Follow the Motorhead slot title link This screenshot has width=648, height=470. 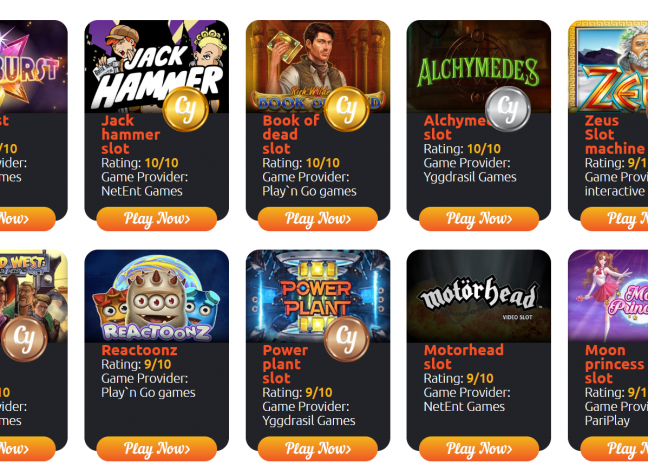pyautogui.click(x=464, y=357)
